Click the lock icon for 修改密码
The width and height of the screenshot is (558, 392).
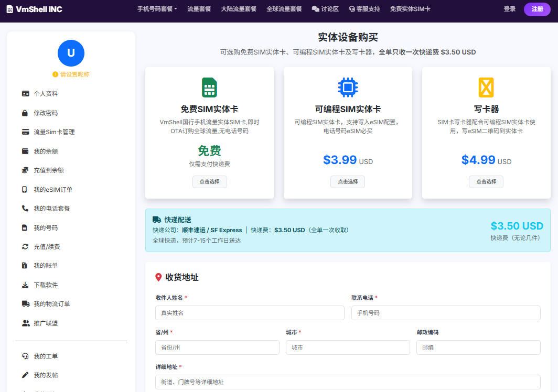click(x=25, y=113)
